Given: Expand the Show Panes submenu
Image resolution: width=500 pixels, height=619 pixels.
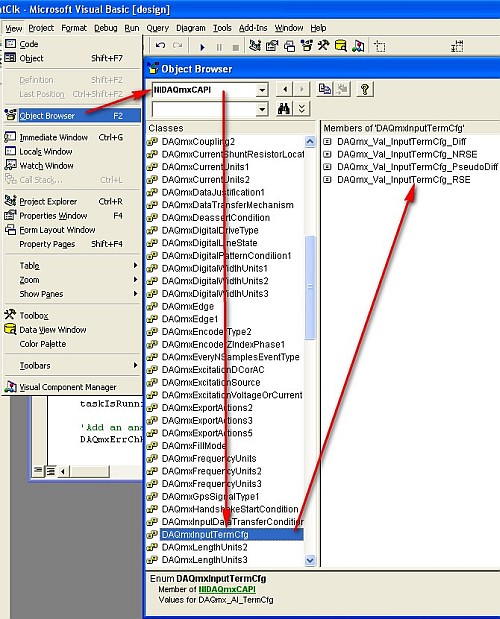Looking at the screenshot, I should (x=72, y=294).
